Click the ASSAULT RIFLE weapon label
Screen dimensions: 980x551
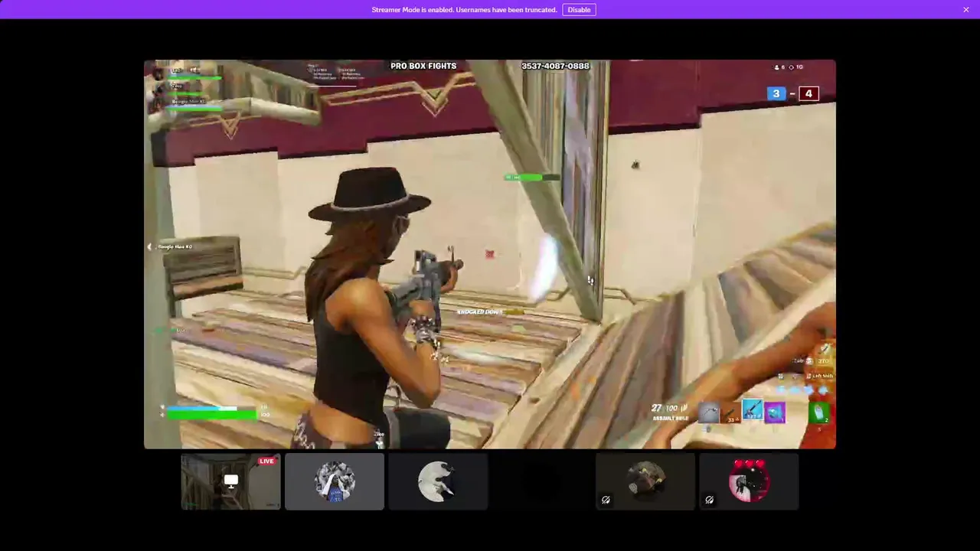tap(671, 419)
